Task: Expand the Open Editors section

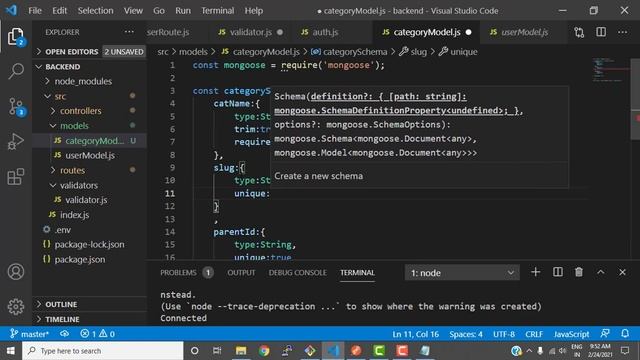Action: [x=89, y=52]
